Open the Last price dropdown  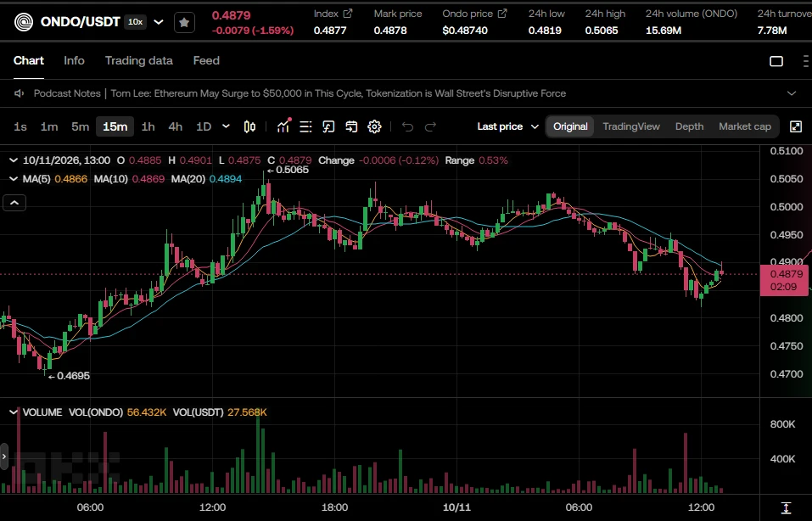(508, 126)
